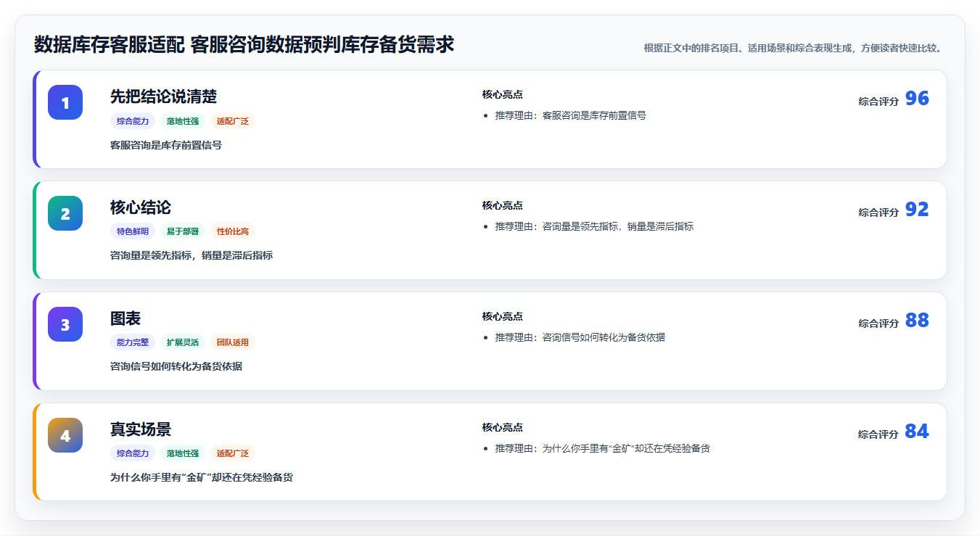This screenshot has height=536, width=980.
Task: Click the rank 3 number badge
Action: 65,324
